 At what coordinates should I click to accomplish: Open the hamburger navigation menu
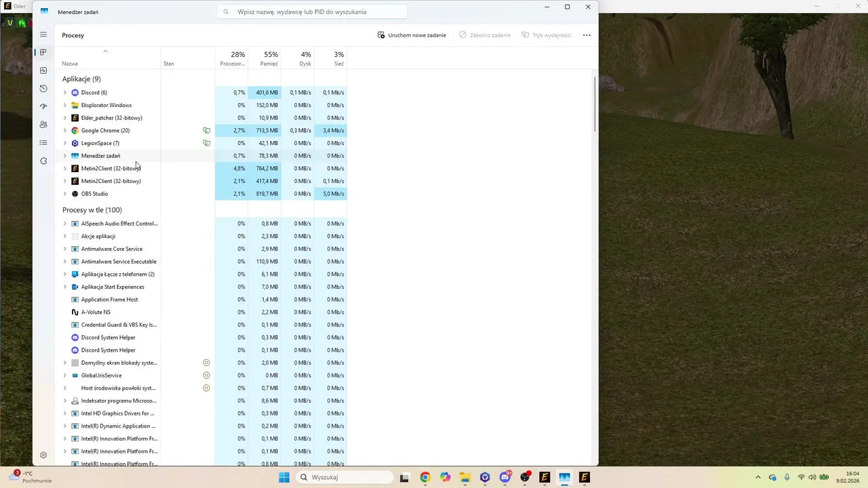click(43, 35)
